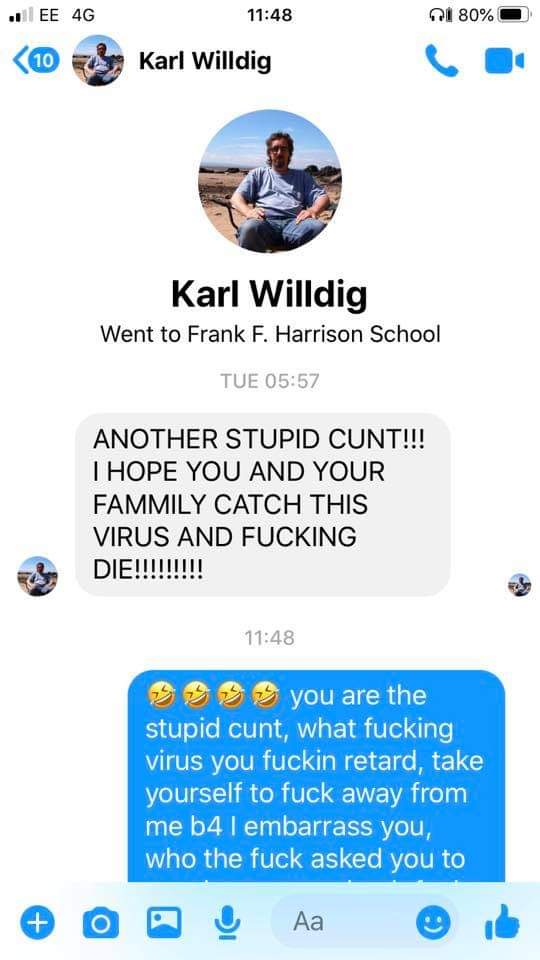
Task: Open the plus more-actions menu
Action: click(38, 922)
